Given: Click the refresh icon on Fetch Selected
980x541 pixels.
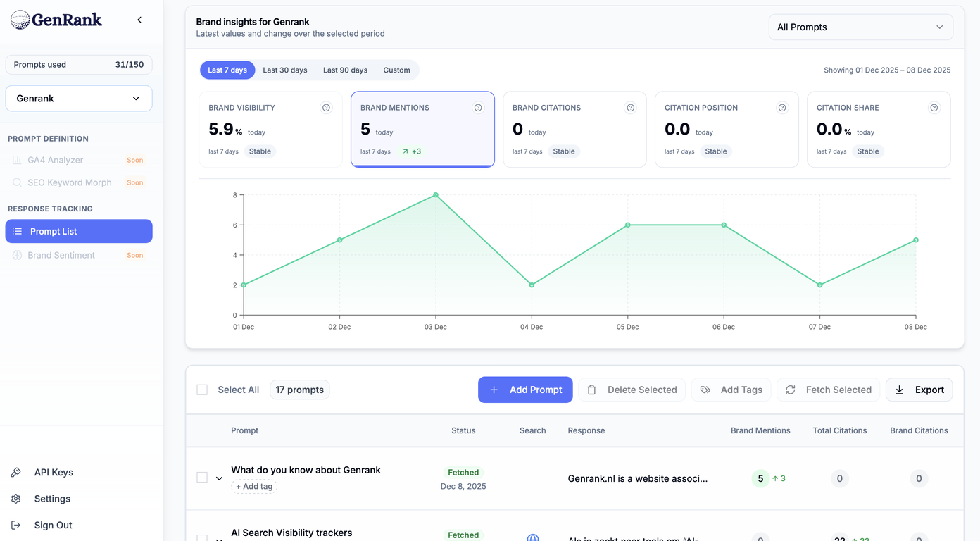Looking at the screenshot, I should tap(790, 390).
